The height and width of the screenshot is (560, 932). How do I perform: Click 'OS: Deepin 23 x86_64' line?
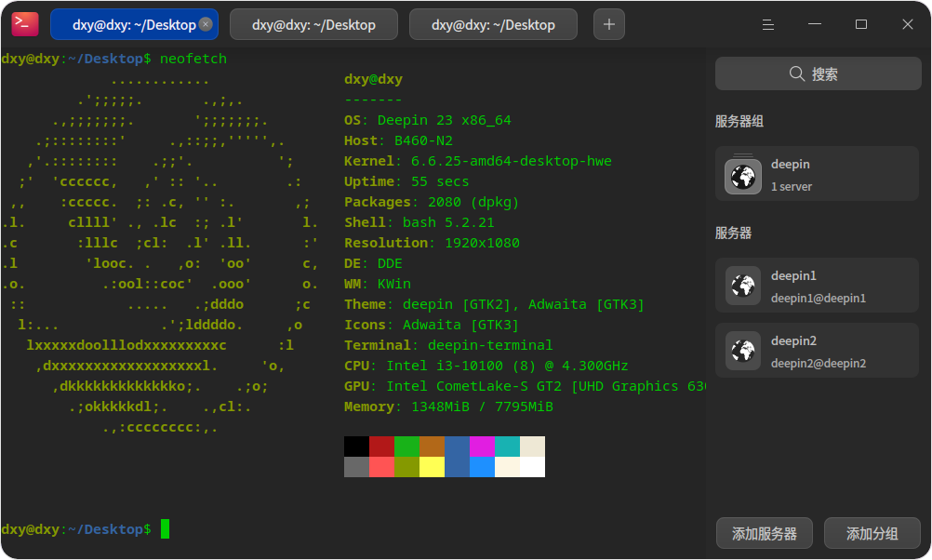[427, 120]
